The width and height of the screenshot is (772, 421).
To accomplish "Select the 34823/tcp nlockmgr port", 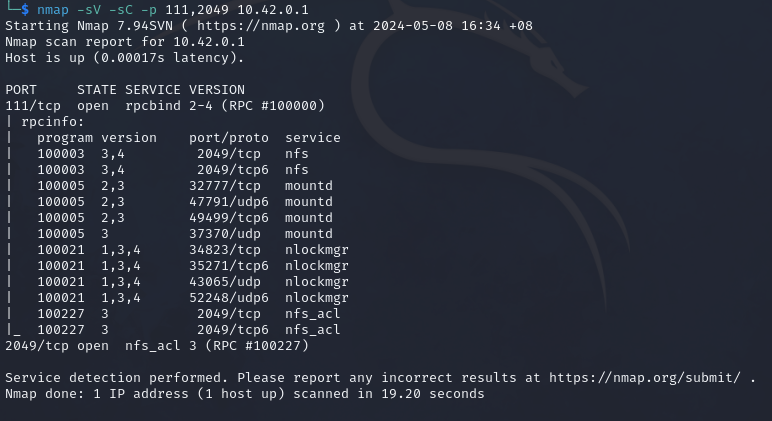I will tap(225, 249).
